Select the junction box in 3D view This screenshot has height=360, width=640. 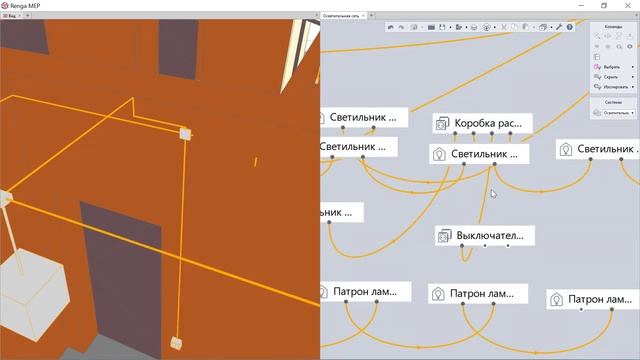coord(185,134)
